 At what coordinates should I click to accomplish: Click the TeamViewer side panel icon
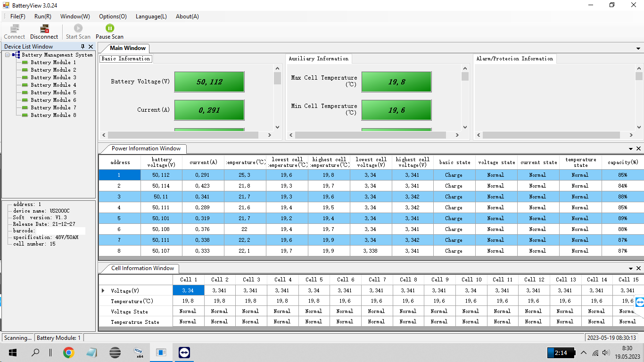639,302
